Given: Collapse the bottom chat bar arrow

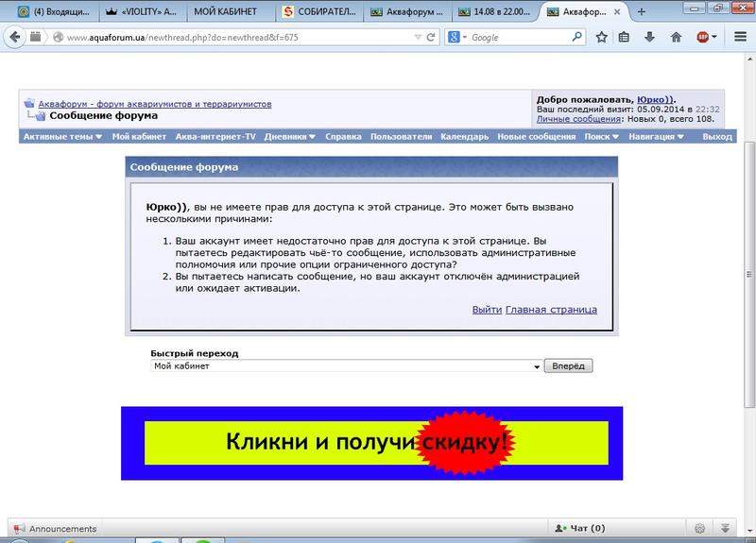Looking at the screenshot, I should coord(725,528).
